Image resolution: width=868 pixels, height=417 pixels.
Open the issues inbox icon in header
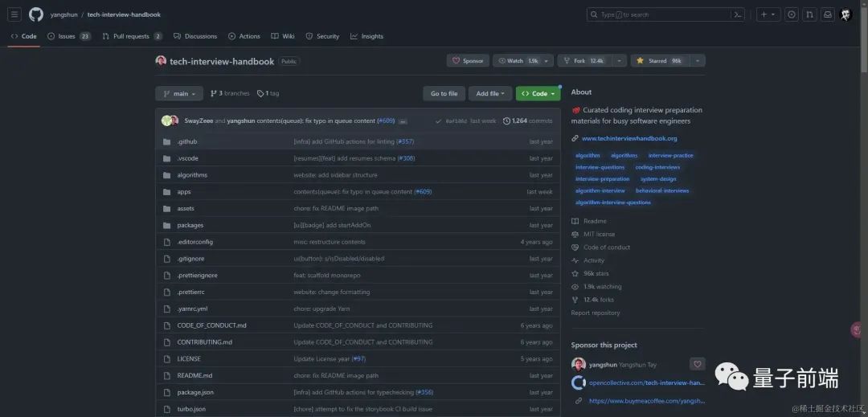[x=792, y=14]
